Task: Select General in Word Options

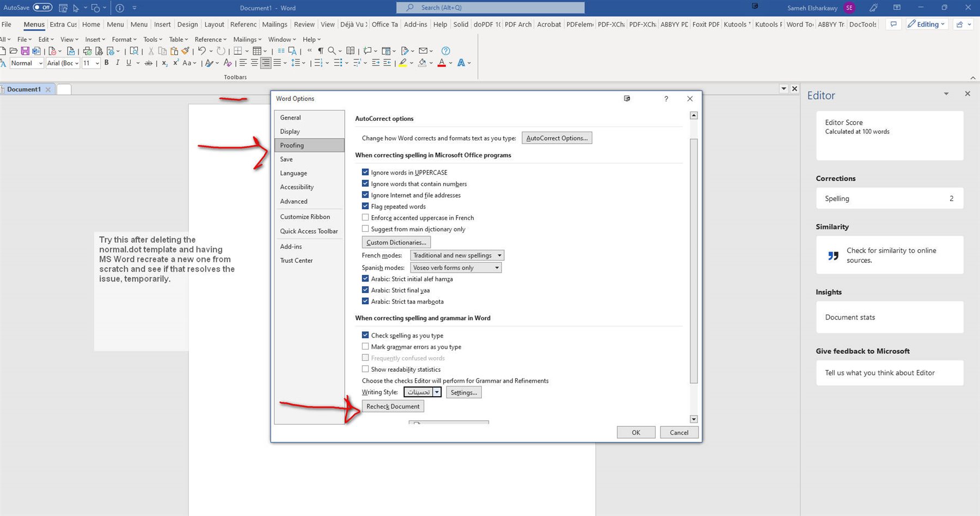Action: tap(309, 117)
